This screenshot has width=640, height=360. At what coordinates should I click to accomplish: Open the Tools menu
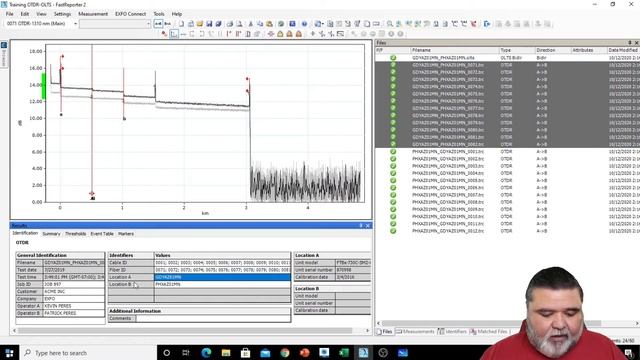pos(159,14)
